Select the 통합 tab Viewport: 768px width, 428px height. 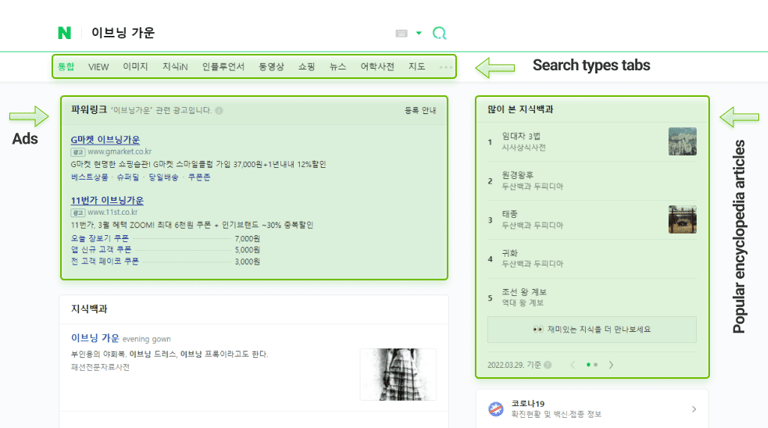pos(66,67)
